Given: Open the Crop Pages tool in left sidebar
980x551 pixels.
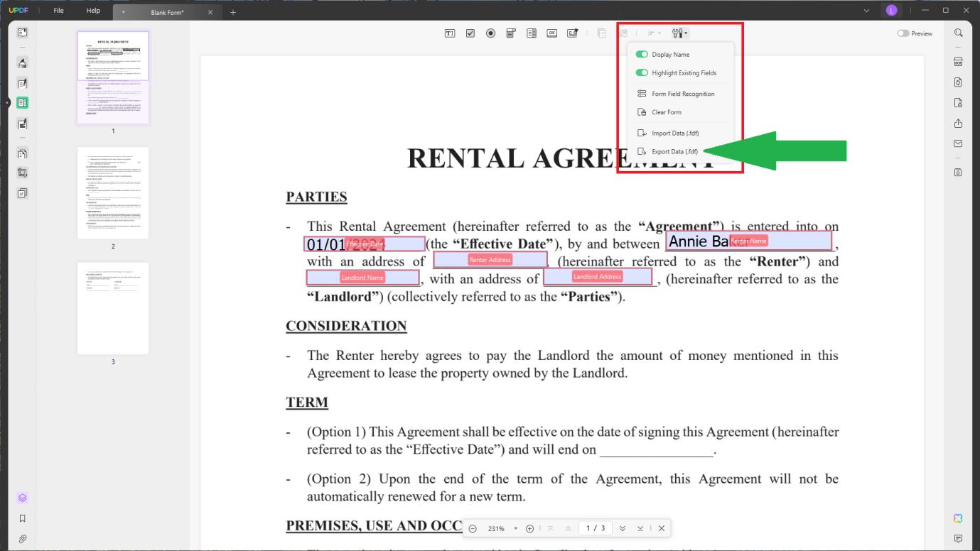Looking at the screenshot, I should click(x=21, y=172).
